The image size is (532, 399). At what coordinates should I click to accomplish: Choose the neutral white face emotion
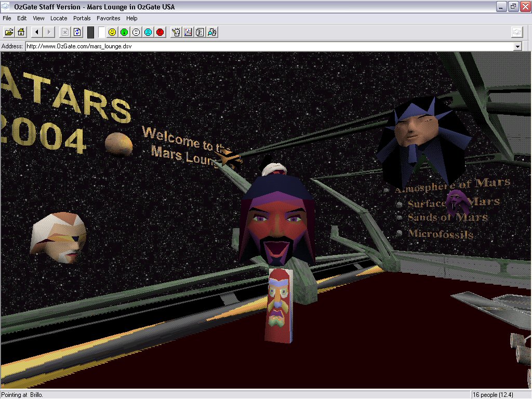[x=136, y=32]
